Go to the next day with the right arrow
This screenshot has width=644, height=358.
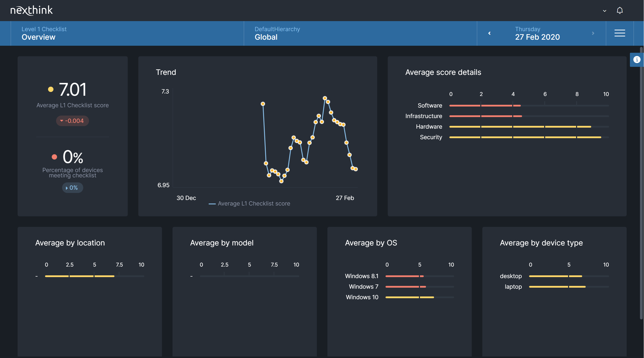point(593,33)
